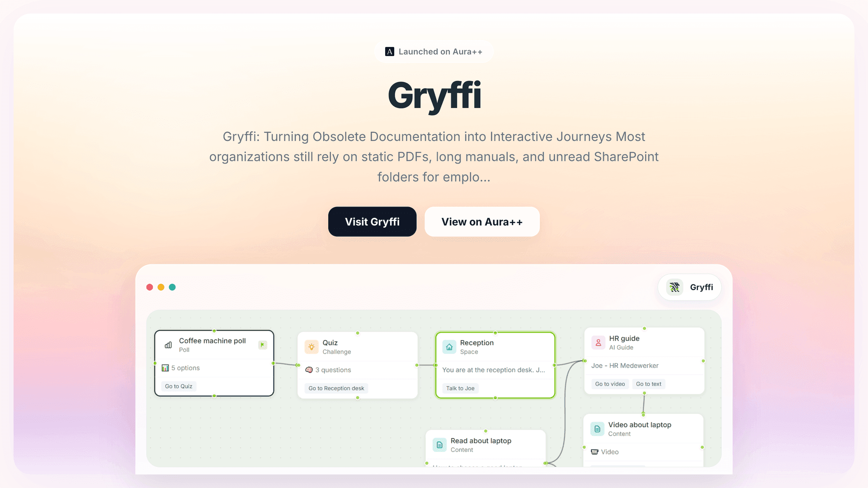Screen dimensions: 868x488
Task: Click the Aura++ logo icon in the badge
Action: click(x=389, y=52)
